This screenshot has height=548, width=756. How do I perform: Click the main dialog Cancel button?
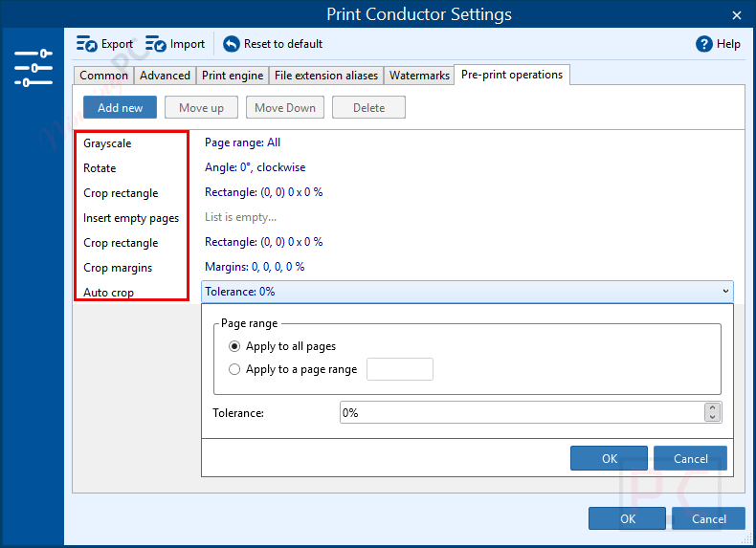pos(708,518)
